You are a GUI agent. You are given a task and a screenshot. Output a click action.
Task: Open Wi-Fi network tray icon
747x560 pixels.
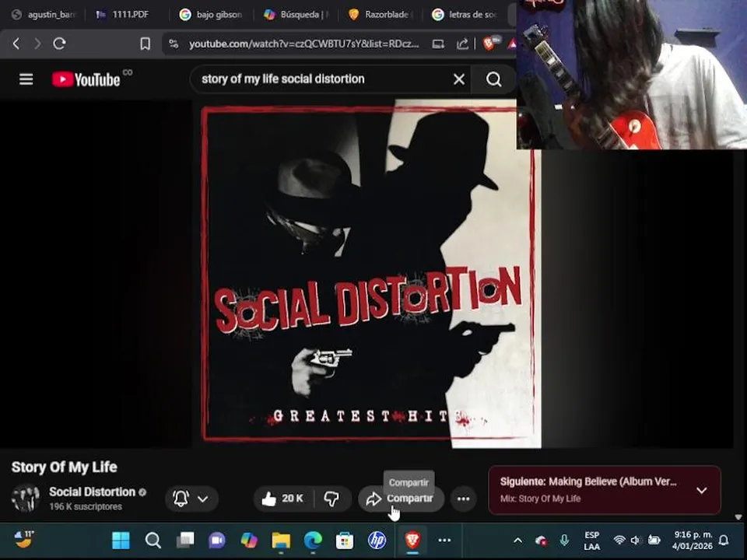click(619, 540)
